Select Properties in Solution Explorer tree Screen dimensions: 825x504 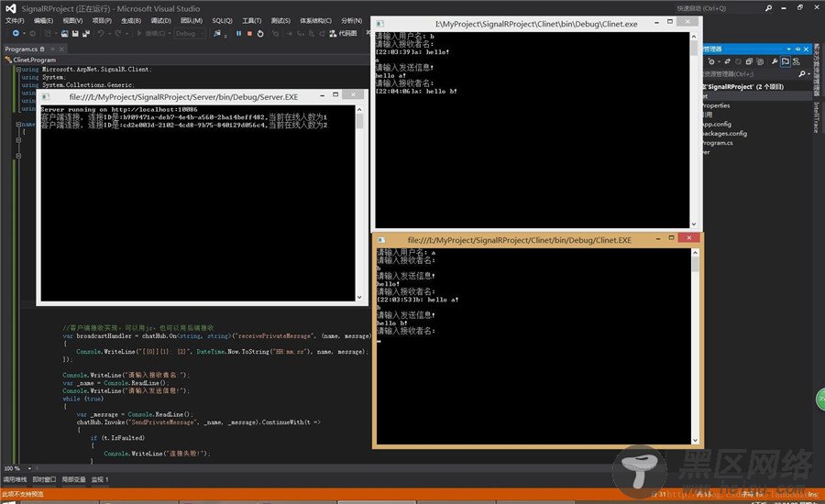[x=717, y=105]
